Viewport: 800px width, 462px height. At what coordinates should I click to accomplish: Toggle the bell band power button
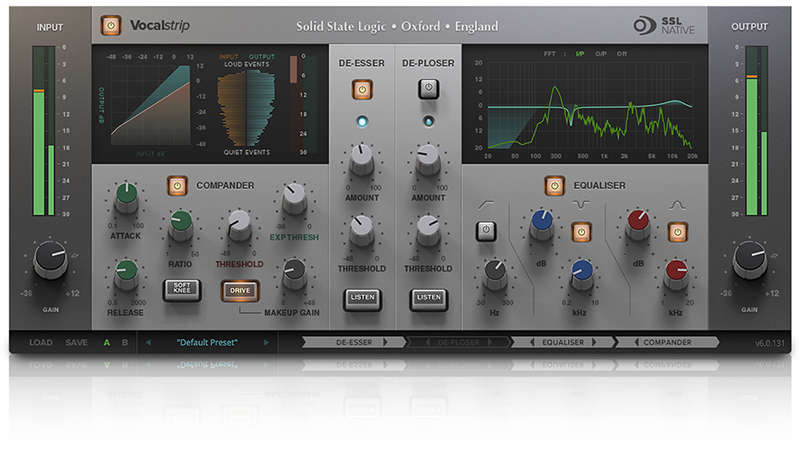pyautogui.click(x=678, y=232)
